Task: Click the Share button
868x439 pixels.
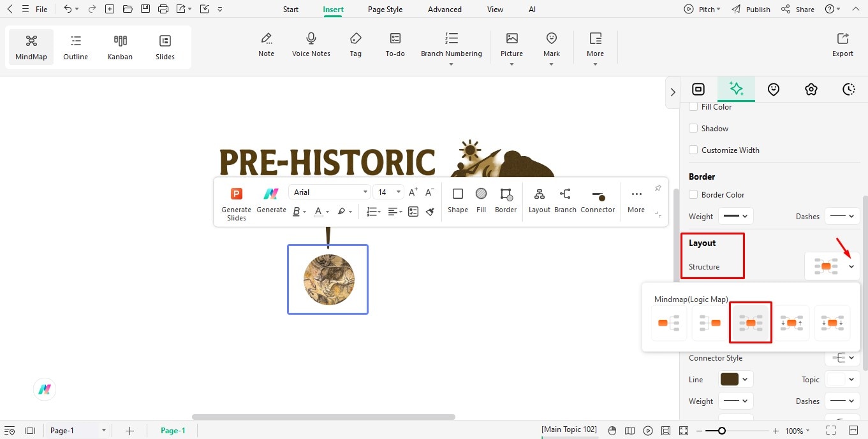Action: [798, 10]
